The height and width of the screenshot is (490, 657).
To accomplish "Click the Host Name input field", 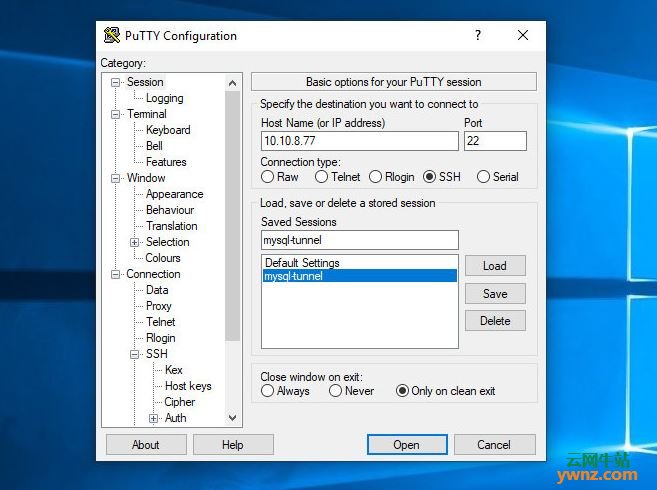I will click(360, 141).
